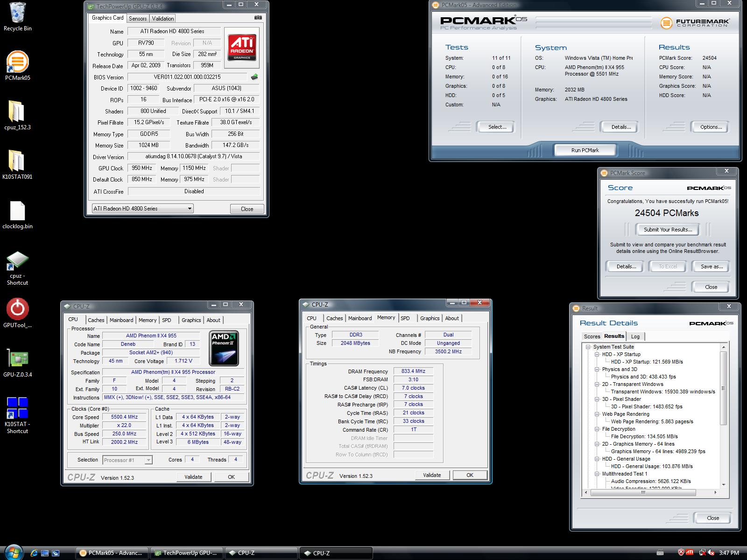Open the Scores tab in Result Details
This screenshot has width=747, height=560.
pyautogui.click(x=592, y=336)
